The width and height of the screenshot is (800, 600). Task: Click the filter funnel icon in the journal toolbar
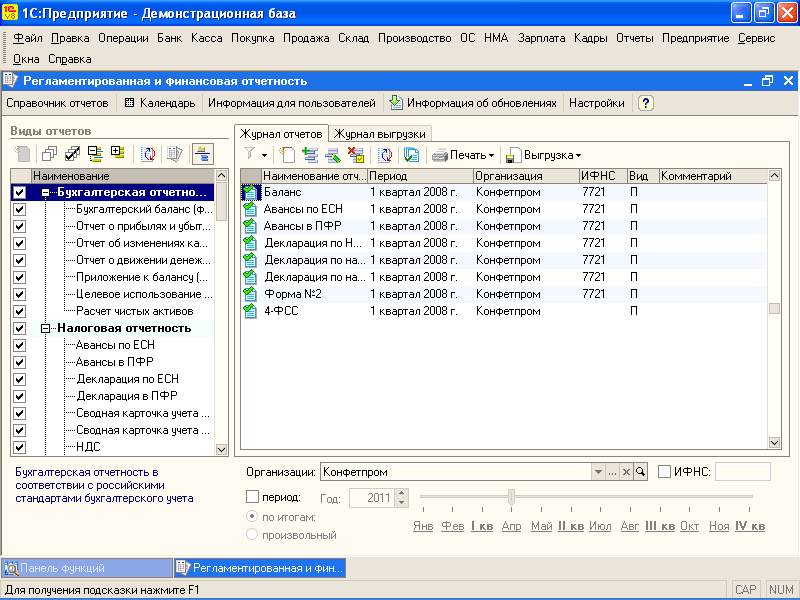pyautogui.click(x=249, y=154)
